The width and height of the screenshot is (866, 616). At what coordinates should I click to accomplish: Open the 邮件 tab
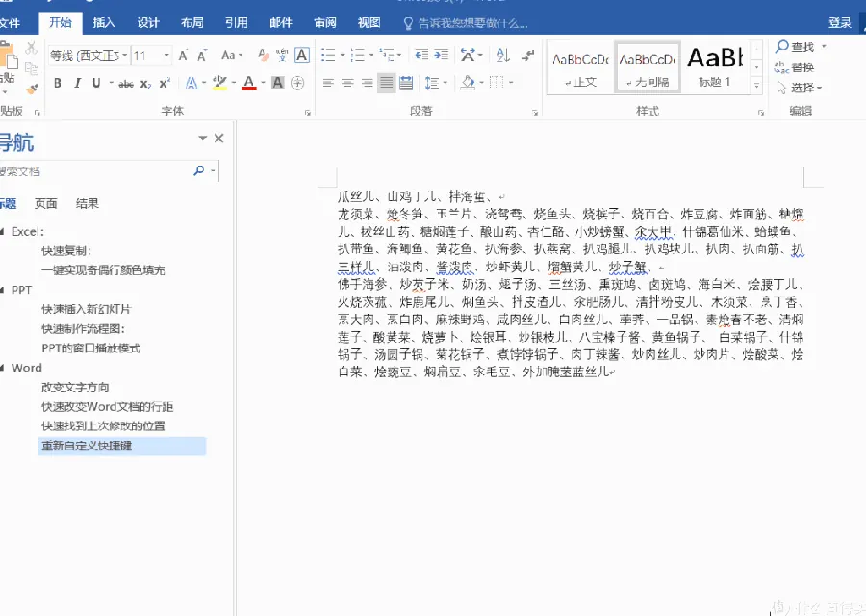click(281, 23)
